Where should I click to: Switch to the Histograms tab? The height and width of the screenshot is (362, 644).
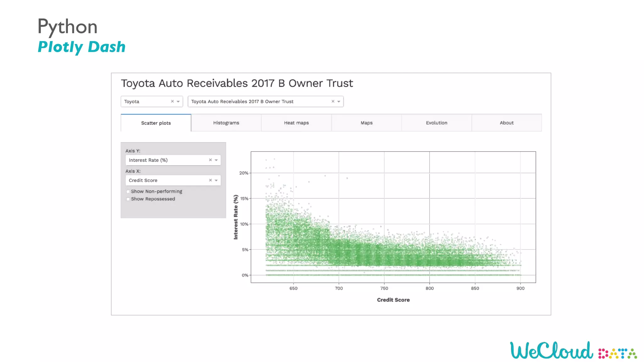[x=226, y=123]
